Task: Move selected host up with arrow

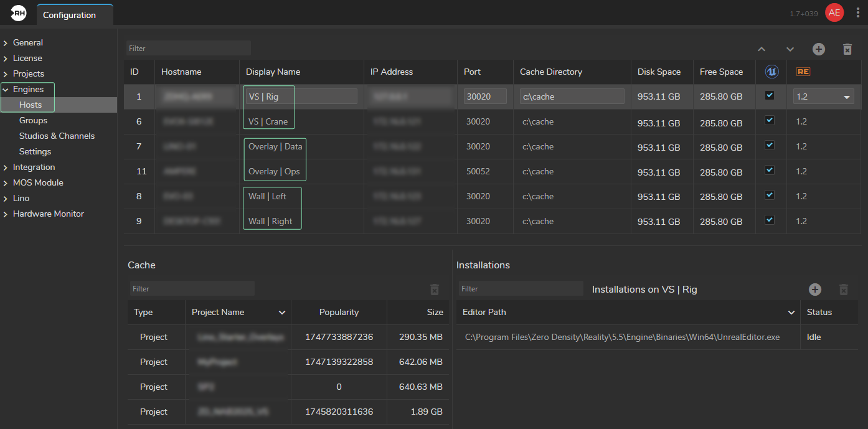Action: [x=761, y=49]
